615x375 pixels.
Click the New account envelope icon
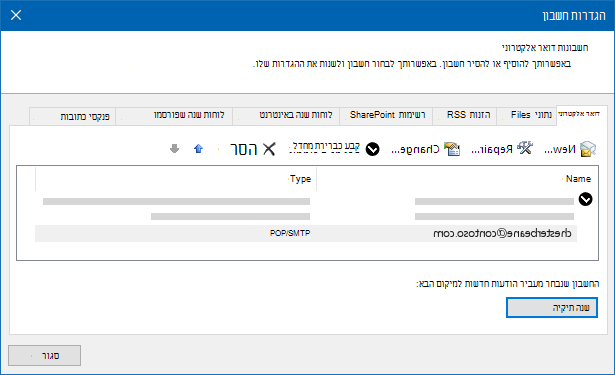click(588, 149)
